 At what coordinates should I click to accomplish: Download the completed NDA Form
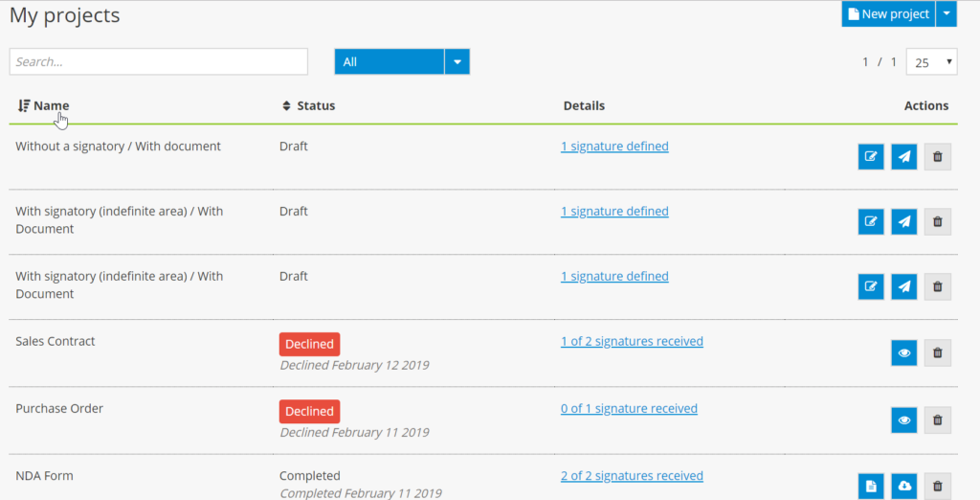point(904,487)
